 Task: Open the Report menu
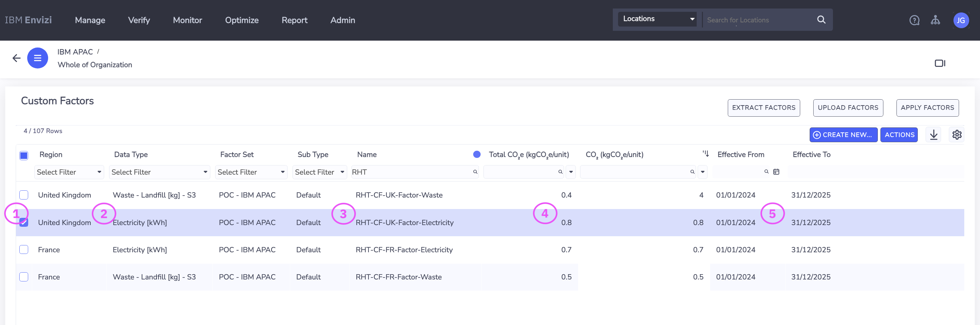[x=294, y=20]
